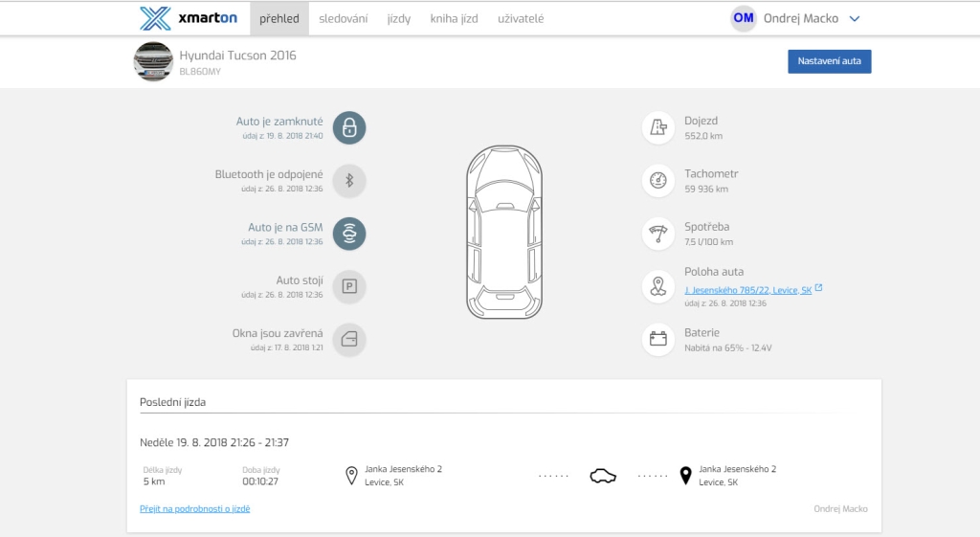Click the GSM connection icon
980x537 pixels.
coord(349,234)
